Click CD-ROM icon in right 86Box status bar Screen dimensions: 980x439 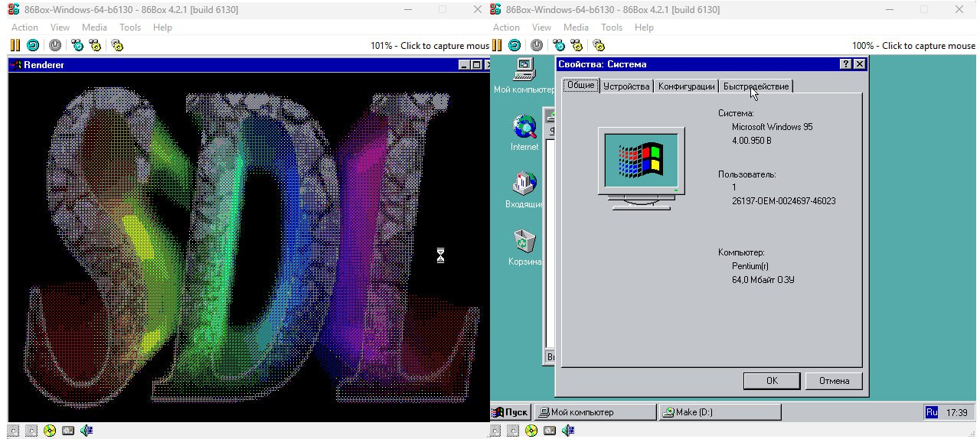pos(532,431)
